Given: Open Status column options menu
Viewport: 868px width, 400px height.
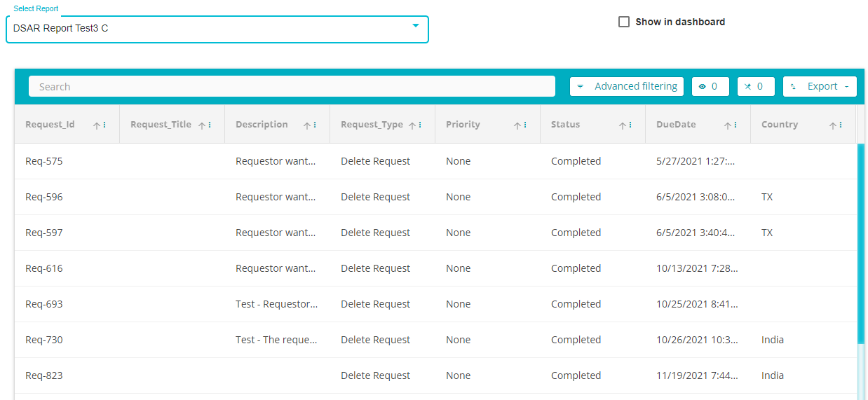Looking at the screenshot, I should tap(630, 125).
